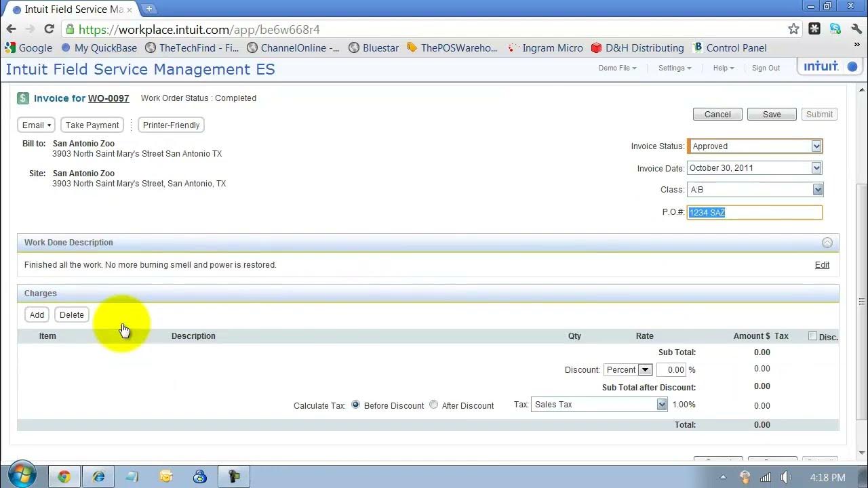Click the Skype extension icon in the toolbar
This screenshot has width=868, height=488.
[x=835, y=29]
